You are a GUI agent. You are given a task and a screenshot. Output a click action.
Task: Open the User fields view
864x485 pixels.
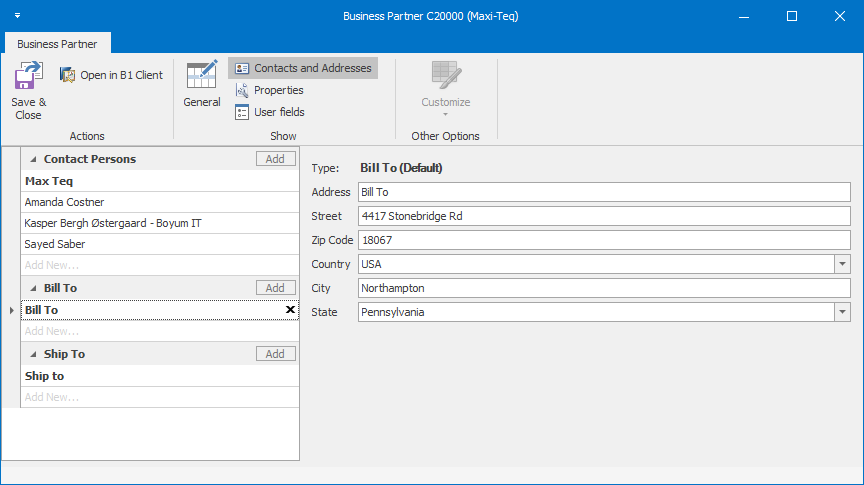click(x=270, y=112)
